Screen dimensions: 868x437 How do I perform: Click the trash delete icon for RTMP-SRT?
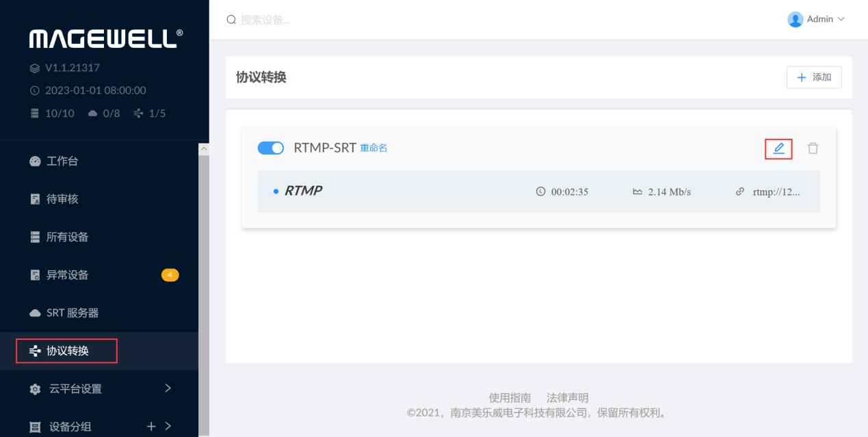click(813, 148)
